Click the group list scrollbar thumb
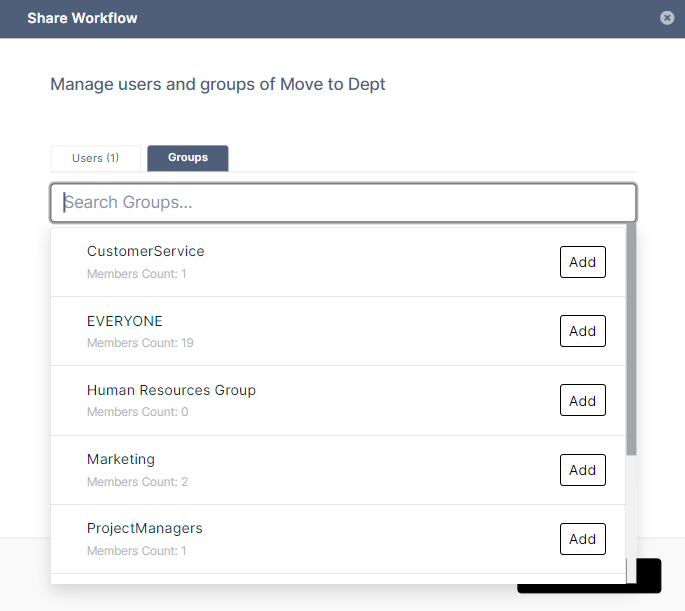Viewport: 685px width, 611px height. point(631,340)
